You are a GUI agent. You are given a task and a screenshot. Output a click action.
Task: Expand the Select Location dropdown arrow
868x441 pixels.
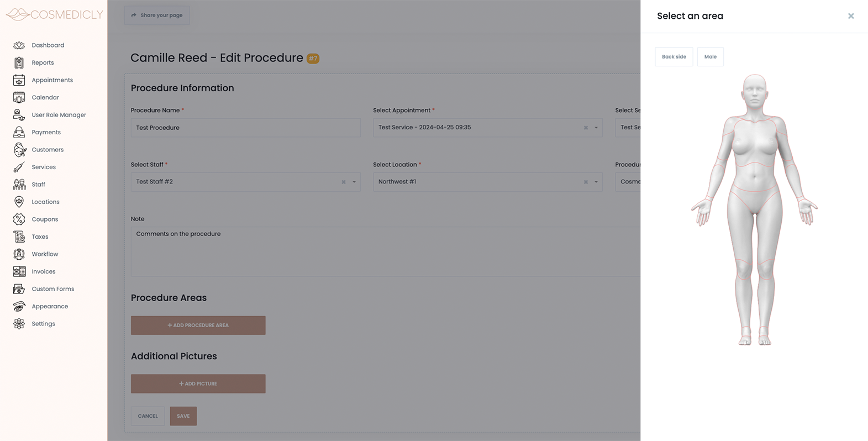coord(596,182)
